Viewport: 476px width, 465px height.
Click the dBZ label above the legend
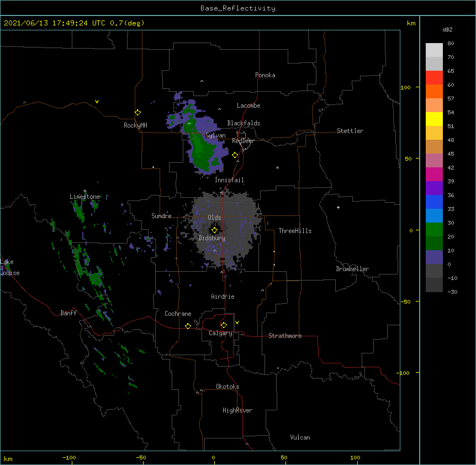(x=447, y=29)
